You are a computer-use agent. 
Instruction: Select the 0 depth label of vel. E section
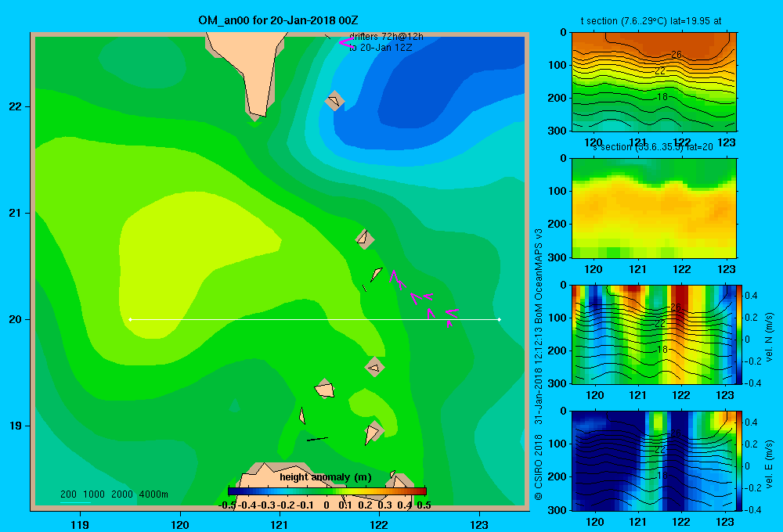[x=564, y=412]
